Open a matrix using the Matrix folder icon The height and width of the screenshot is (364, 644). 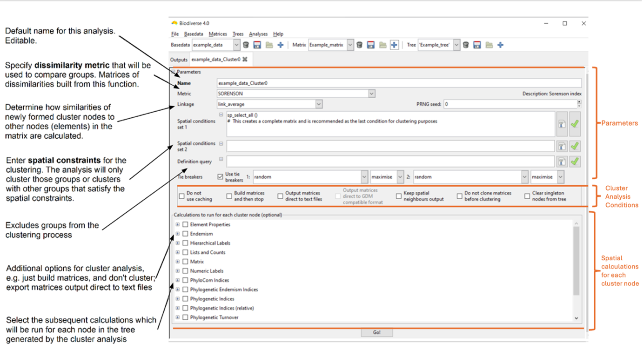pos(382,45)
